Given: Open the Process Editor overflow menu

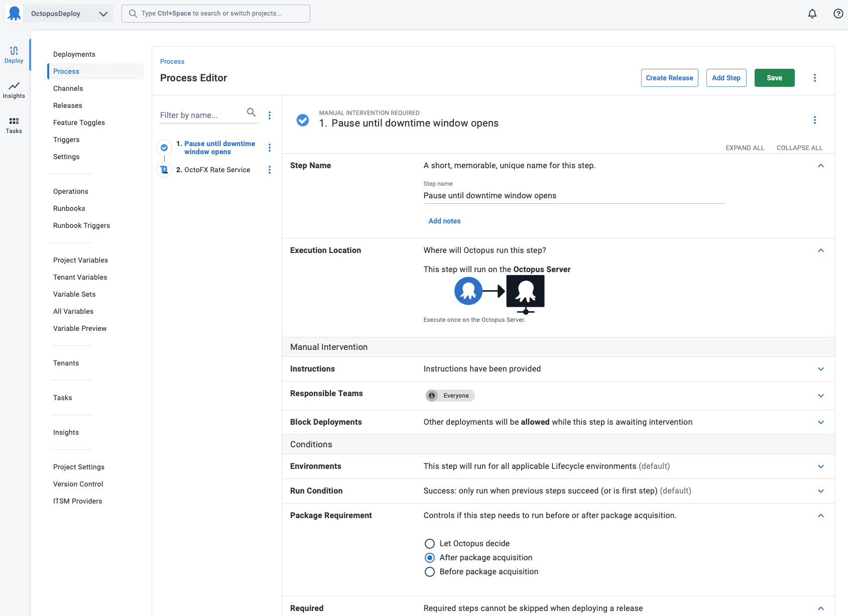Looking at the screenshot, I should click(815, 78).
